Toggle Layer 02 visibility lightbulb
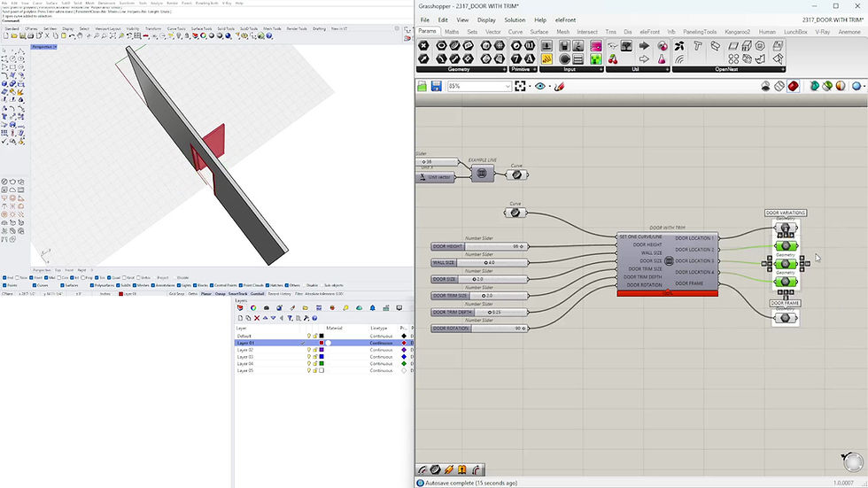This screenshot has width=868, height=488. [309, 350]
